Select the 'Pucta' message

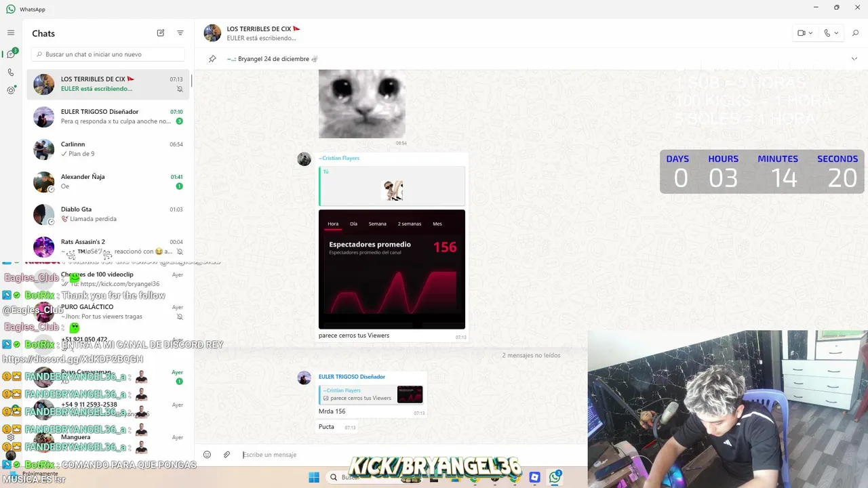pyautogui.click(x=326, y=427)
